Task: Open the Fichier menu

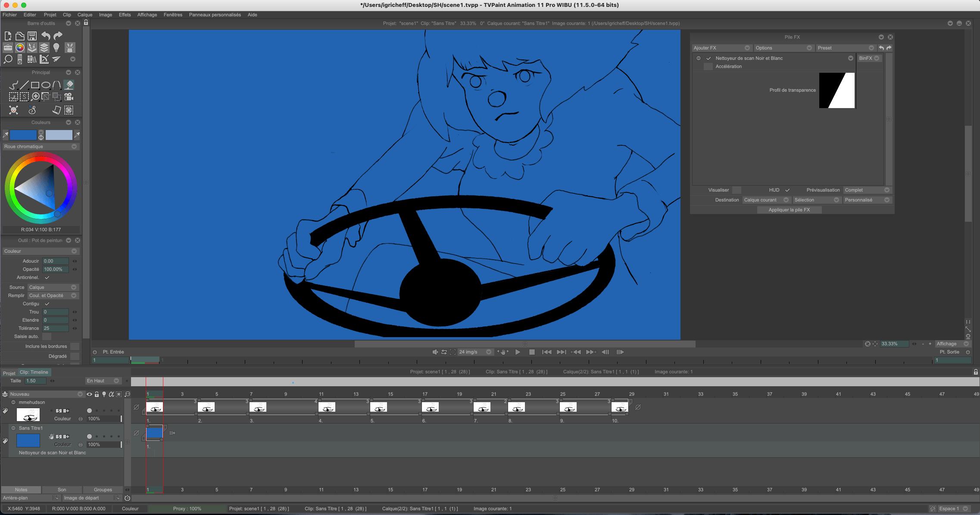Action: click(x=9, y=15)
